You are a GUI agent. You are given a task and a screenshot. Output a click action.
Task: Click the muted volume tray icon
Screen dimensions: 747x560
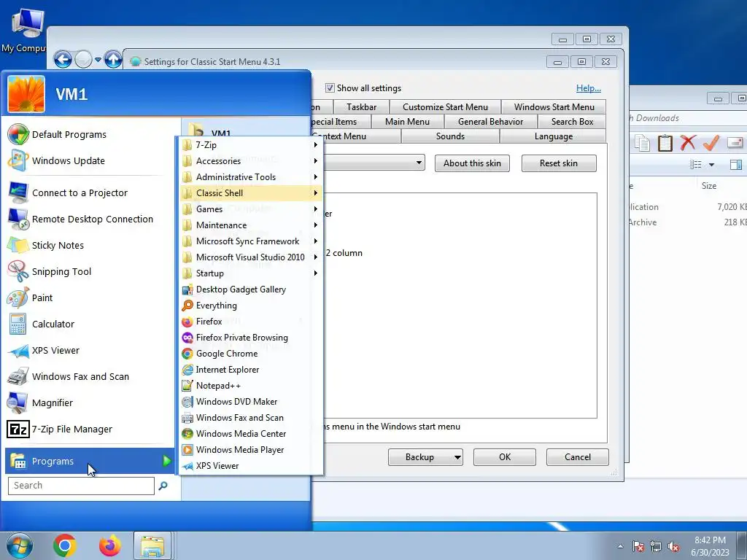[x=673, y=547]
